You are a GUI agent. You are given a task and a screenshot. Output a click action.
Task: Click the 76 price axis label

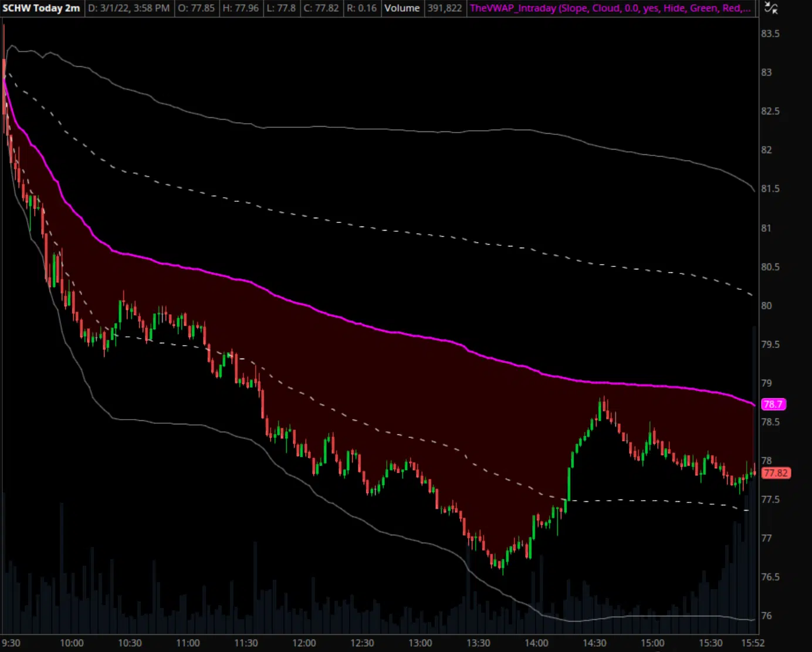766,616
